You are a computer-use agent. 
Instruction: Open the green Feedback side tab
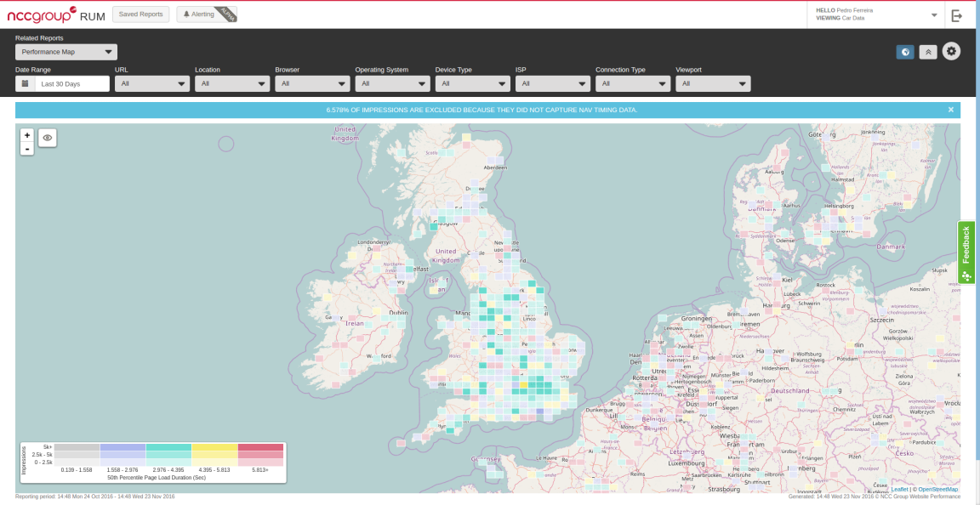pyautogui.click(x=966, y=252)
